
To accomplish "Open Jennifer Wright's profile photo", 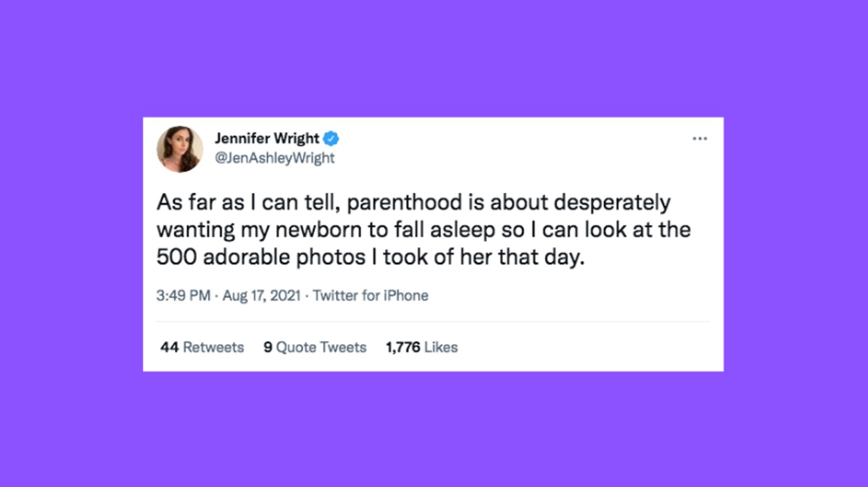I will click(x=180, y=149).
